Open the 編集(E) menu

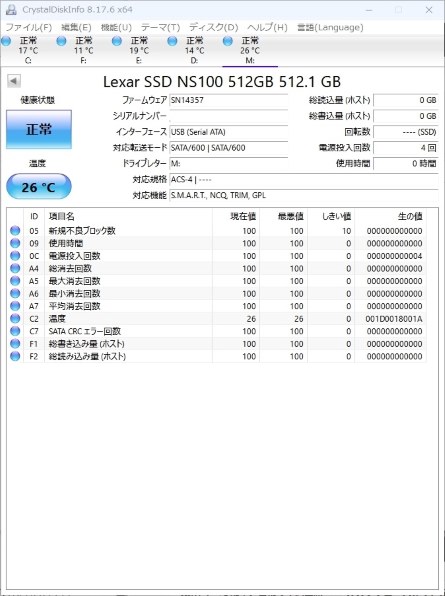(x=76, y=27)
